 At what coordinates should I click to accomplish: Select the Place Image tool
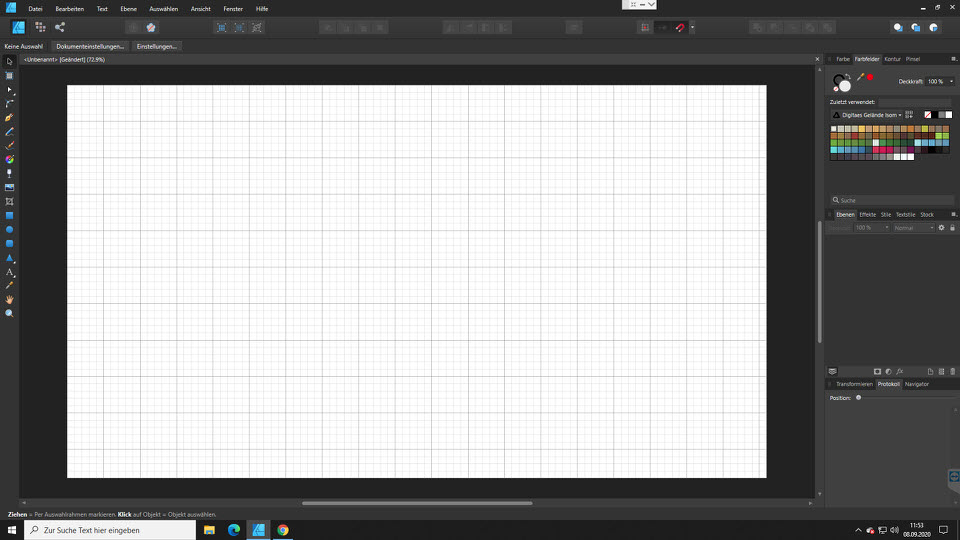9,187
